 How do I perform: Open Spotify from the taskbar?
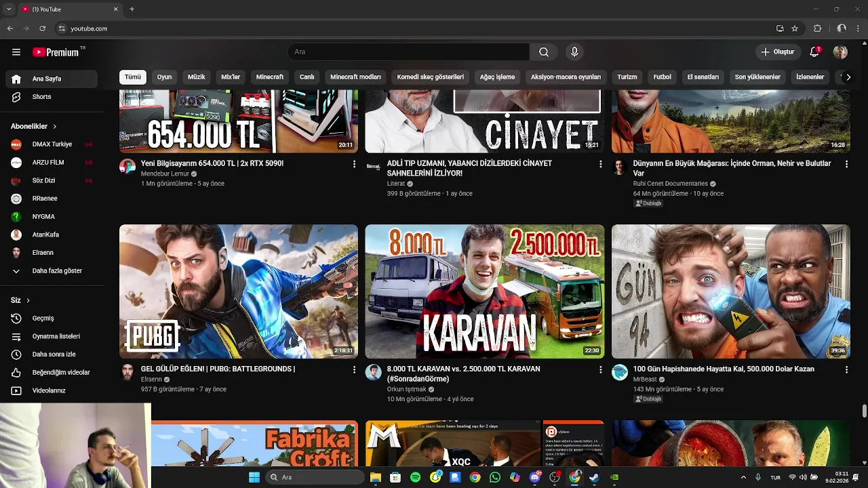click(x=415, y=477)
